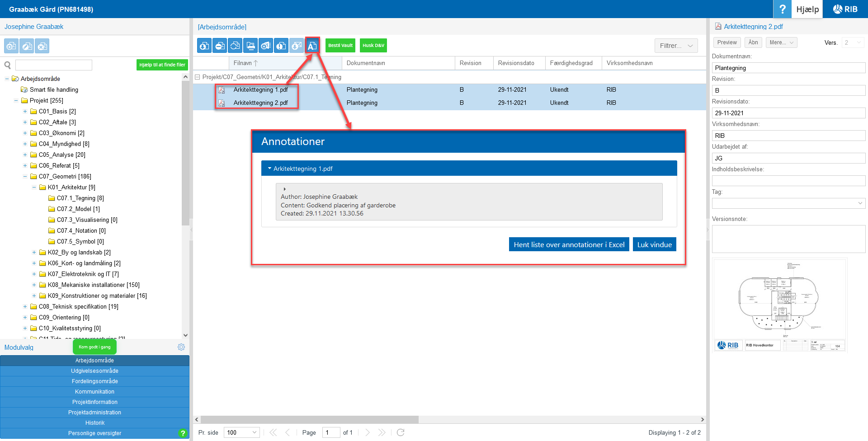Click the floor plan preview thumbnail
Viewport: 868px width, 441px height.
click(x=779, y=304)
